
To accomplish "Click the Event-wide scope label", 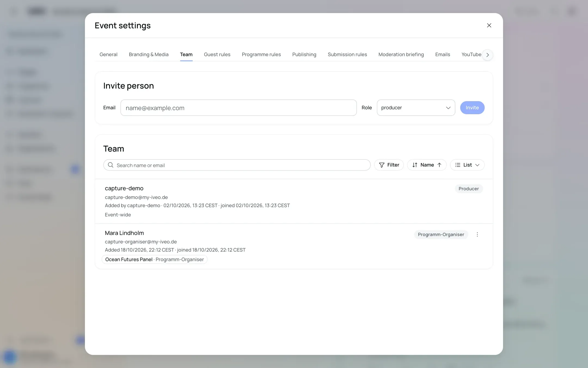I will click(118, 215).
